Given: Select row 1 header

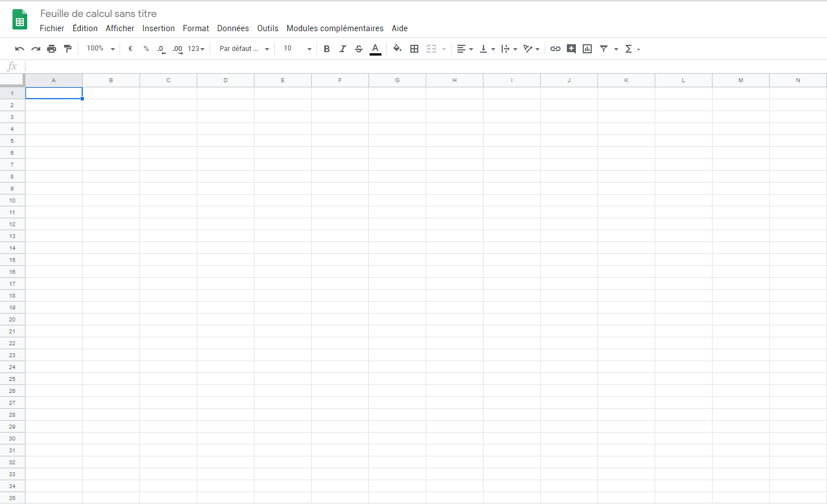Looking at the screenshot, I should tap(12, 93).
